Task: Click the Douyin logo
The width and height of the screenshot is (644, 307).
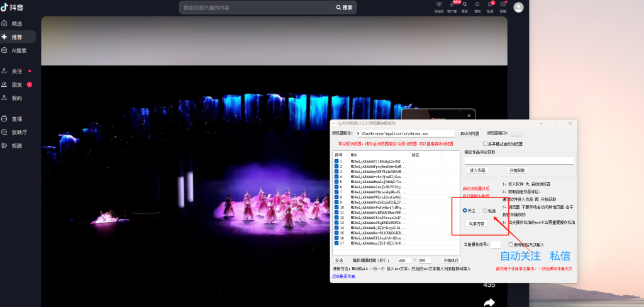Action: [13, 7]
